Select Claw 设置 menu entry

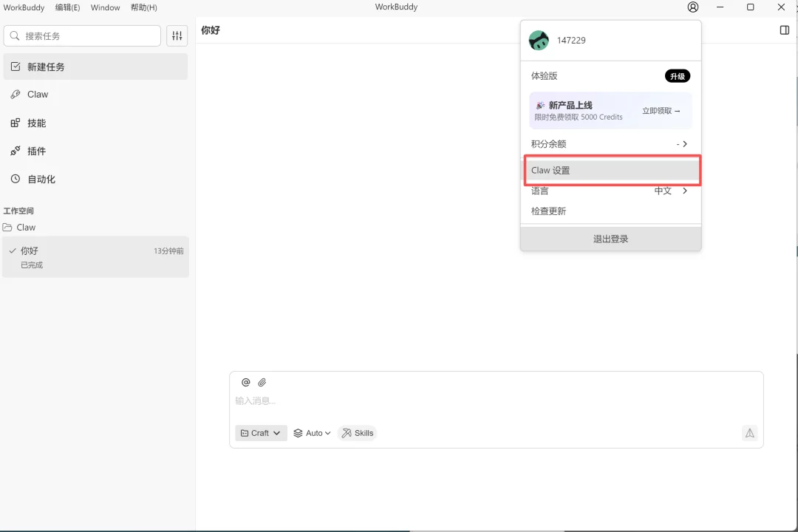[x=610, y=170]
